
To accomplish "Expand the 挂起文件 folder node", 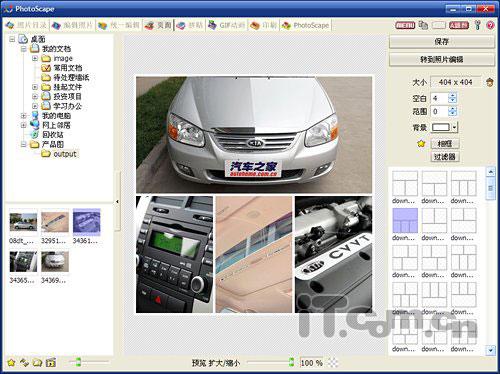I will 35,87.
